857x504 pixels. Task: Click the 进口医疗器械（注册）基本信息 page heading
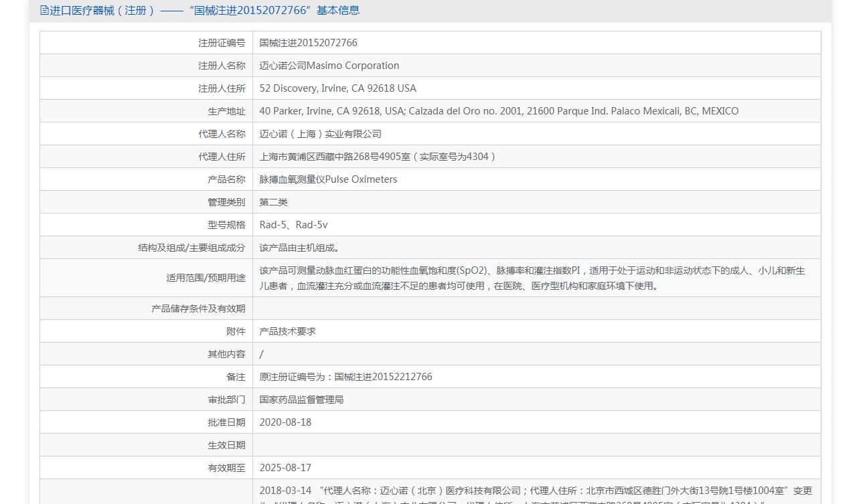click(205, 10)
